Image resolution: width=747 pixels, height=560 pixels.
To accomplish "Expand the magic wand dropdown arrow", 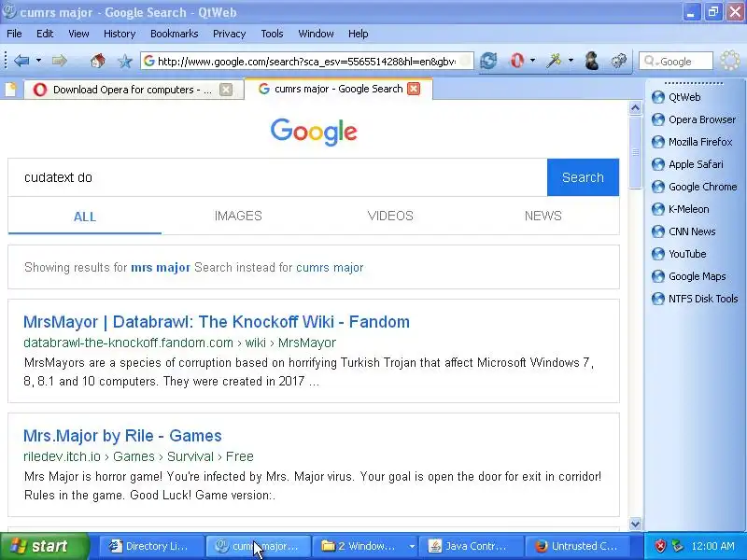I will [x=571, y=61].
